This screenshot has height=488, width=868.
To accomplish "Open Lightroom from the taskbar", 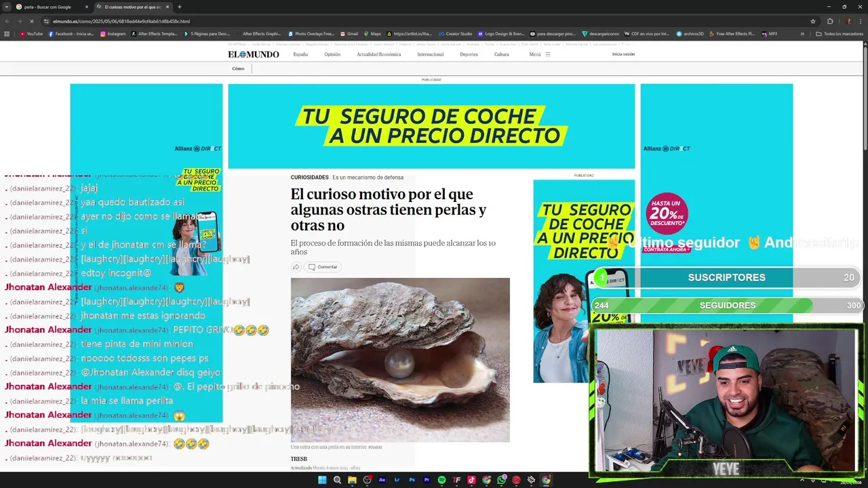I will point(397,480).
